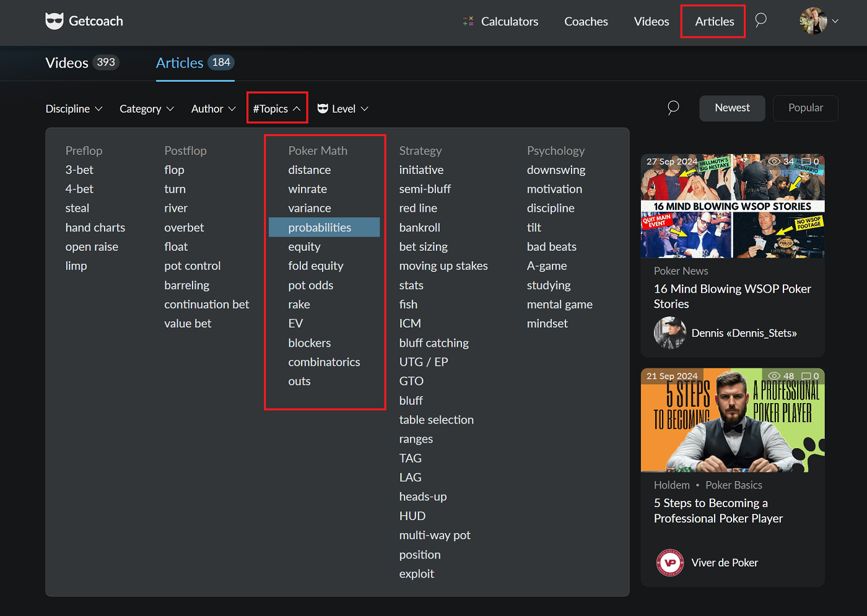Expand the Author filter dropdown
Screen dimensions: 867x616
click(213, 109)
